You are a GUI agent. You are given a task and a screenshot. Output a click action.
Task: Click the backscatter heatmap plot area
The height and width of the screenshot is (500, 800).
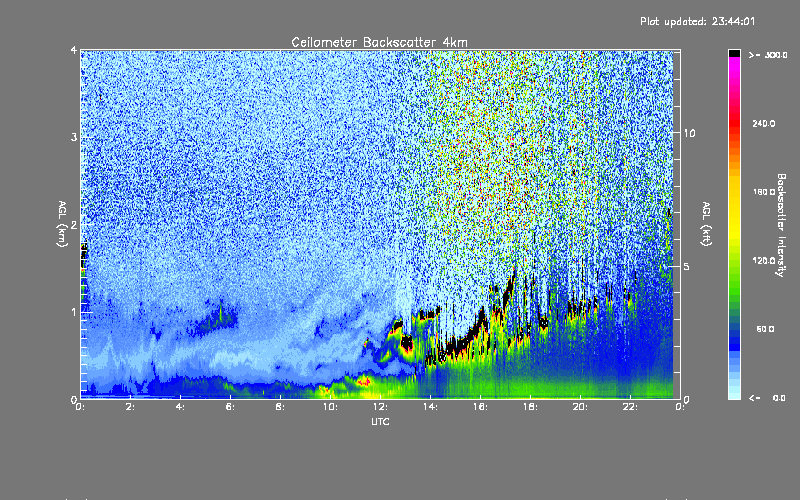click(x=380, y=224)
